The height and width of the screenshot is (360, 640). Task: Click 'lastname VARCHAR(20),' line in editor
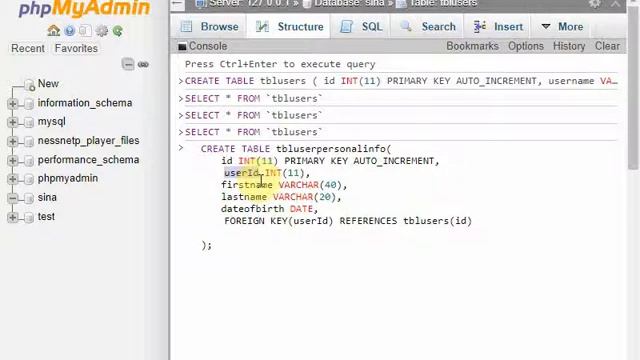coord(281,197)
